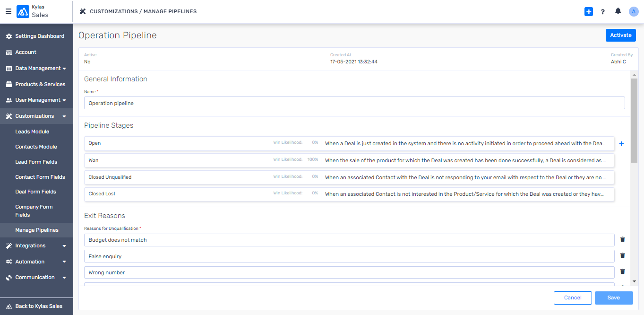Image resolution: width=644 pixels, height=315 pixels.
Task: Open Settings Dashboard
Action: 39,36
